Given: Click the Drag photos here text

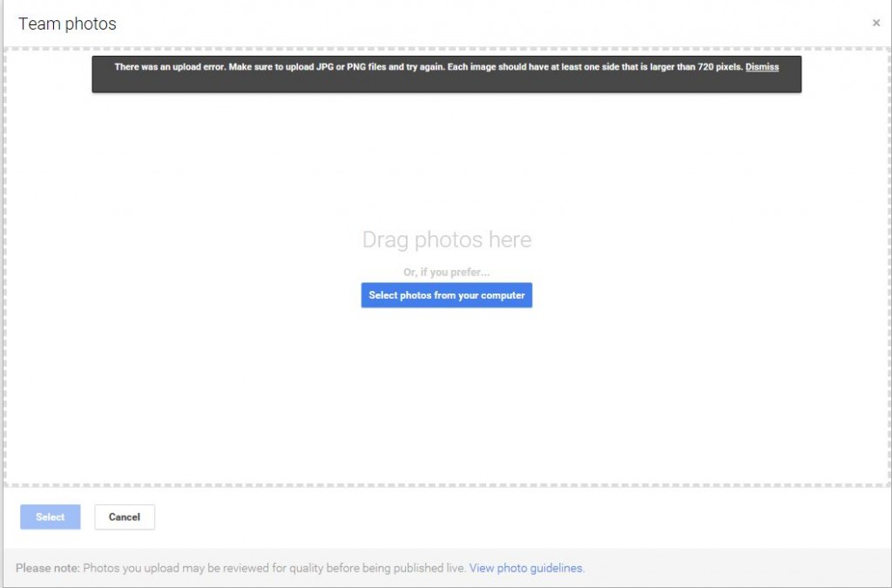Looking at the screenshot, I should (x=447, y=240).
